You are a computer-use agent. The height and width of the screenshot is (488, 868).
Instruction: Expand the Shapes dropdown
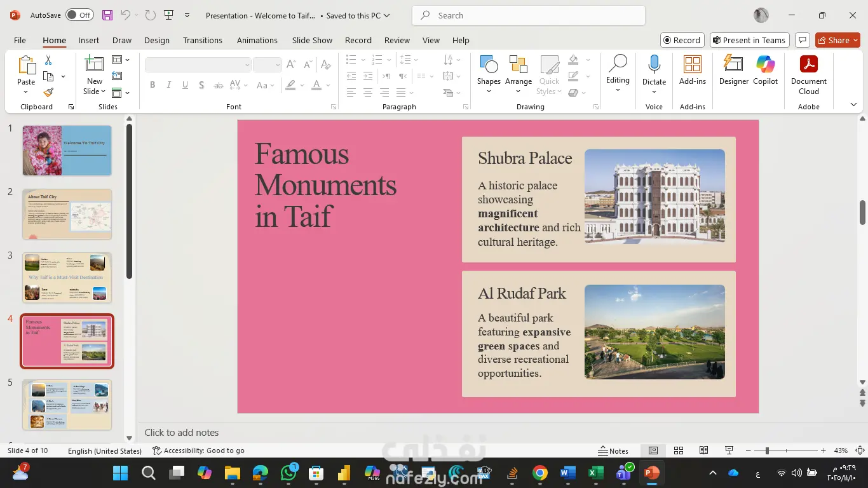(489, 91)
